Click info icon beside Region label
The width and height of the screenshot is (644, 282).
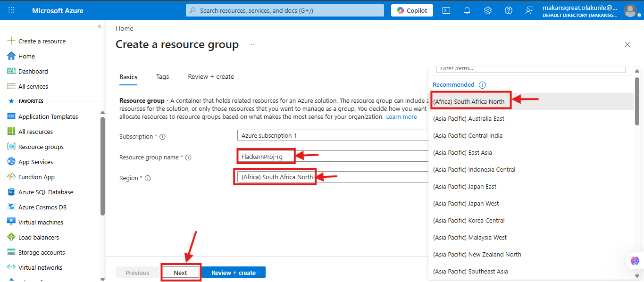pyautogui.click(x=148, y=178)
